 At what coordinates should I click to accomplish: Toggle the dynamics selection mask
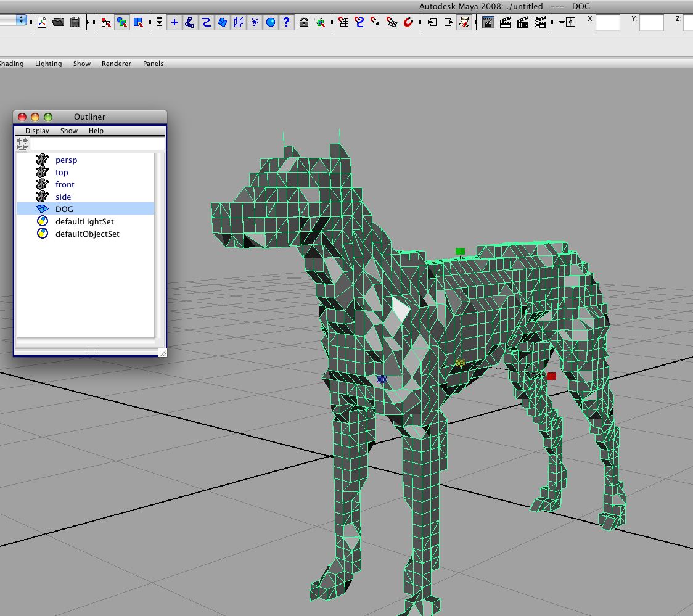(255, 22)
